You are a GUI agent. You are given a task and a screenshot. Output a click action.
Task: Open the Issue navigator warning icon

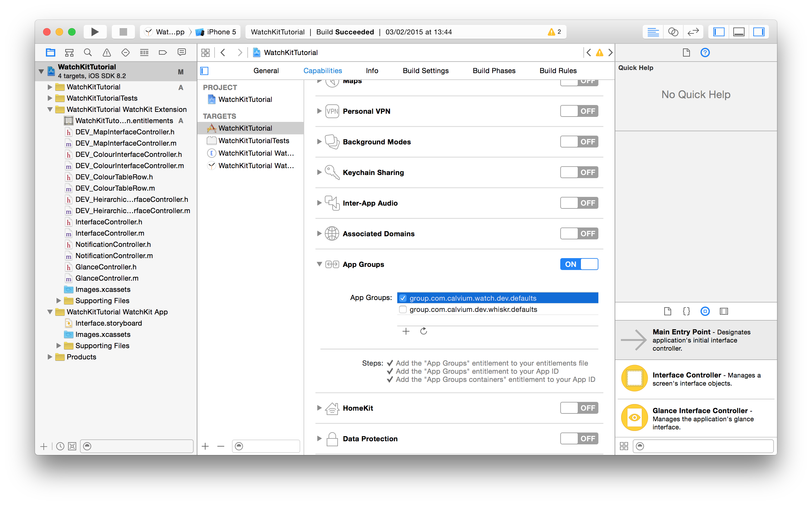click(106, 52)
